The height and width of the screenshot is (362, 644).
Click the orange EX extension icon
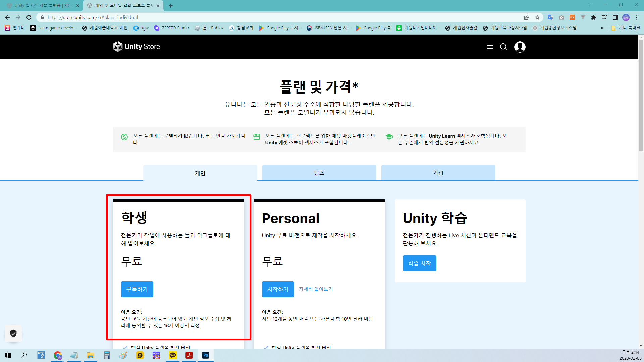click(572, 17)
